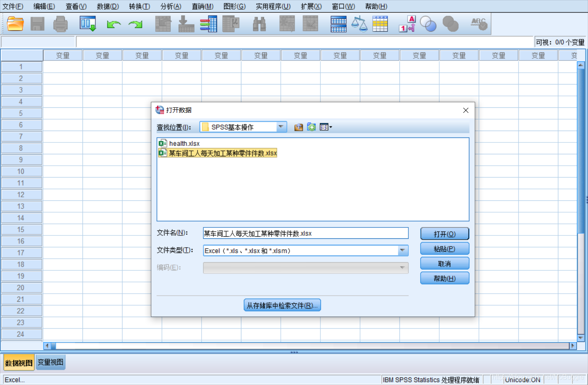Viewport: 588px width, 385px height.
Task: Open the 帮助(H) menu in menu bar
Action: 376,6
